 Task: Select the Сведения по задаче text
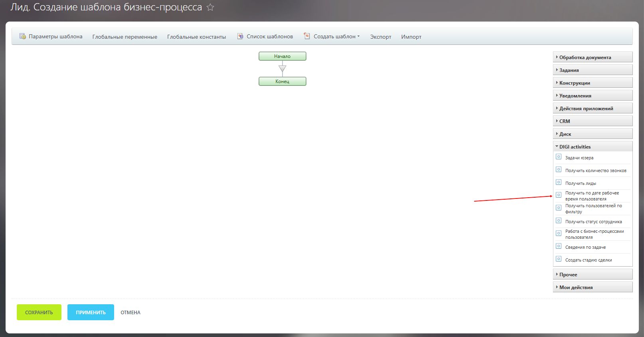click(585, 247)
